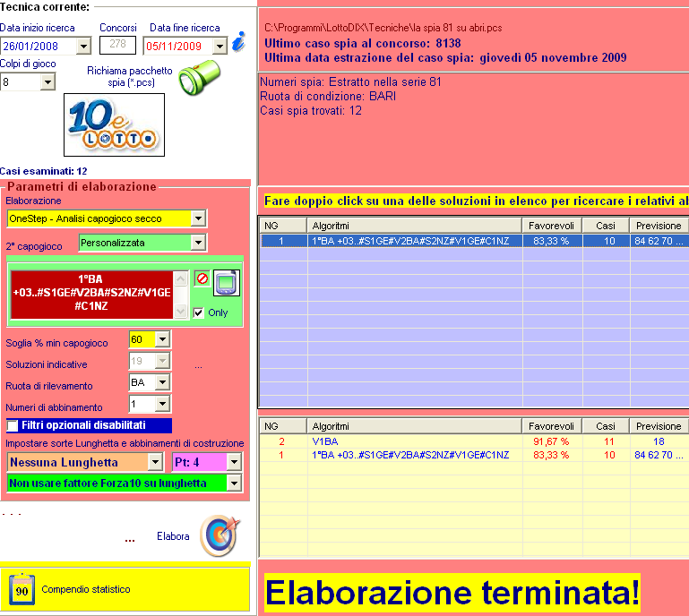The width and height of the screenshot is (689, 616).
Task: Expand the Ruota di rilevamento dropdown
Action: (x=162, y=382)
